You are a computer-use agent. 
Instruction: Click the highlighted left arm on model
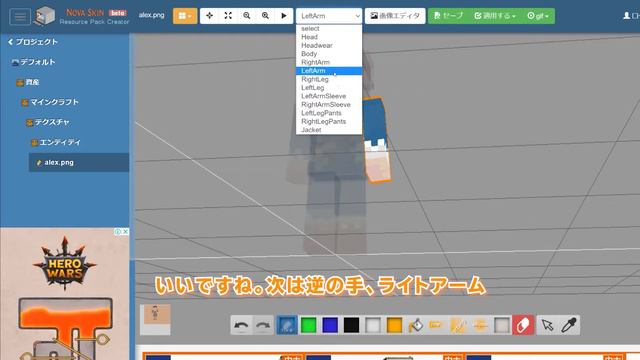(x=376, y=140)
